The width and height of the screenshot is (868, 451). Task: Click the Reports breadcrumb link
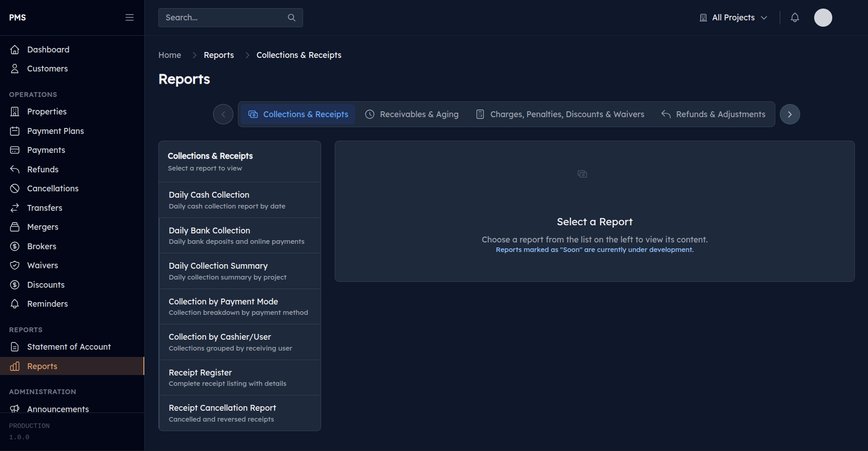point(219,55)
